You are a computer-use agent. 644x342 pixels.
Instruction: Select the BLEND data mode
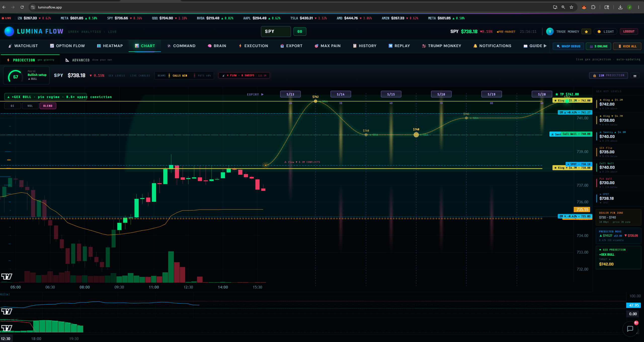pyautogui.click(x=48, y=106)
